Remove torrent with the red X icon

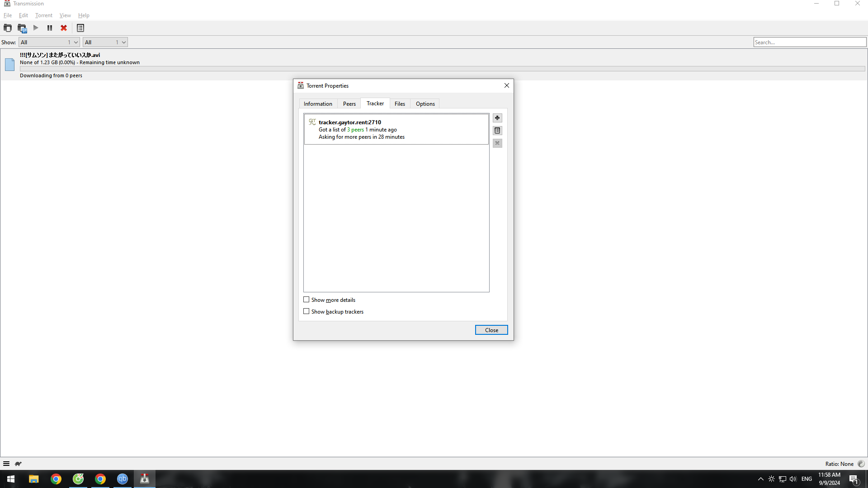pos(64,28)
